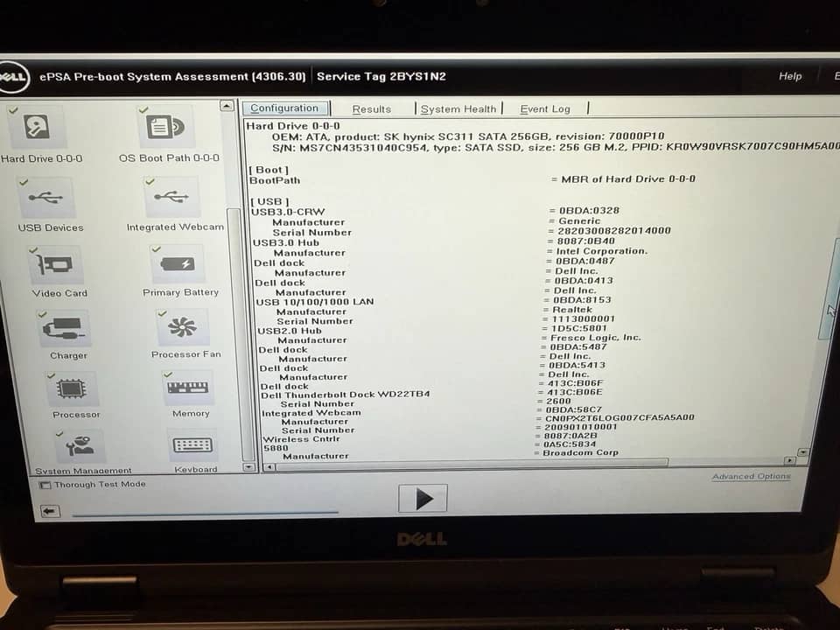Screen dimensions: 840x630
Task: Click configuration pane scroll right arrow
Action: coord(789,461)
